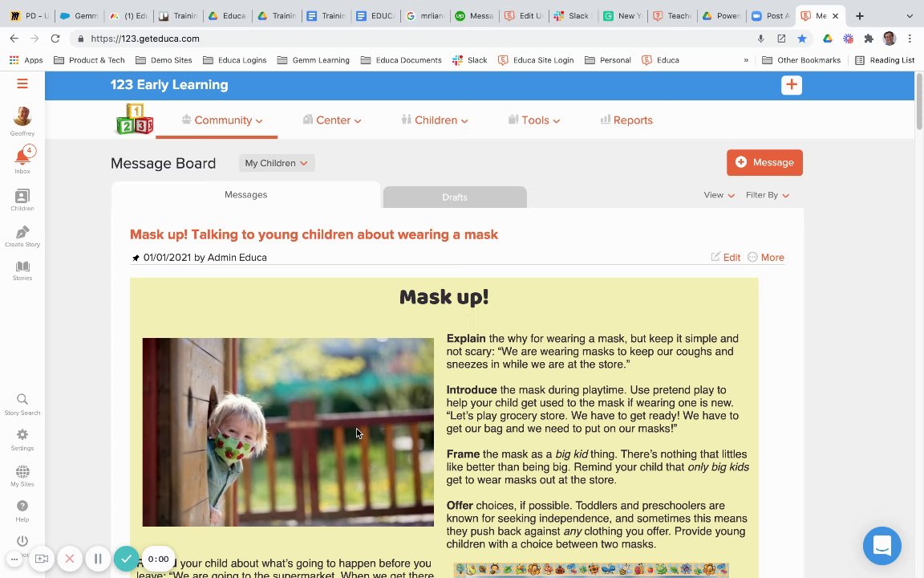Click the white plus button in header

tap(792, 85)
